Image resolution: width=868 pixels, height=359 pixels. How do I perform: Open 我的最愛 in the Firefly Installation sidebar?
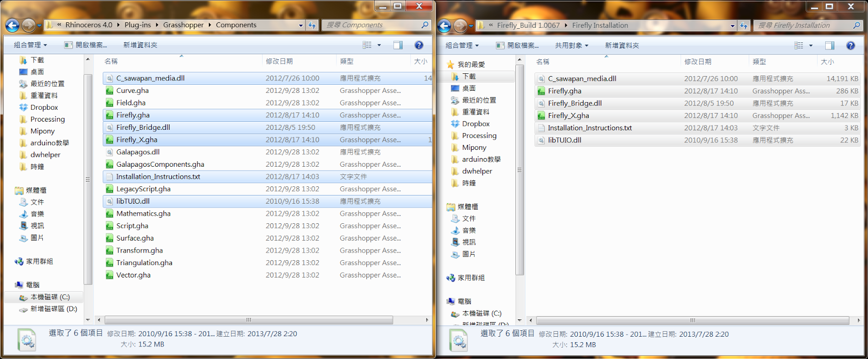click(471, 65)
